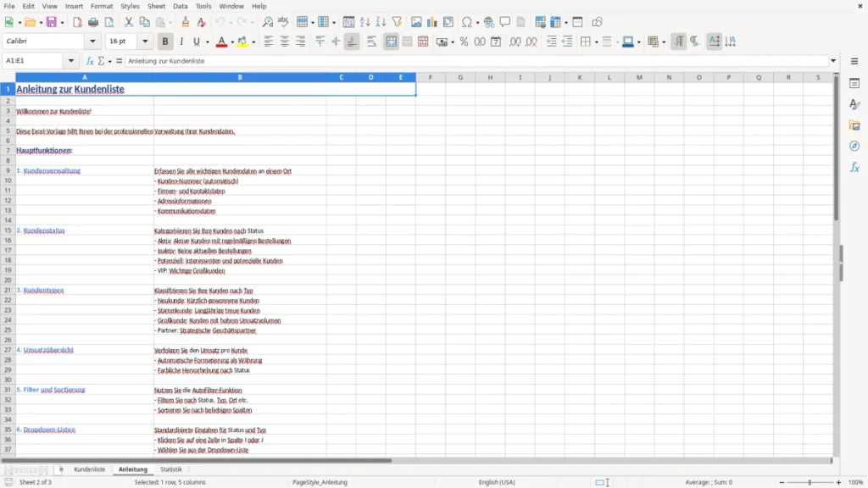Click Add Decimal Place icon
This screenshot has height=488, width=868.
point(515,42)
